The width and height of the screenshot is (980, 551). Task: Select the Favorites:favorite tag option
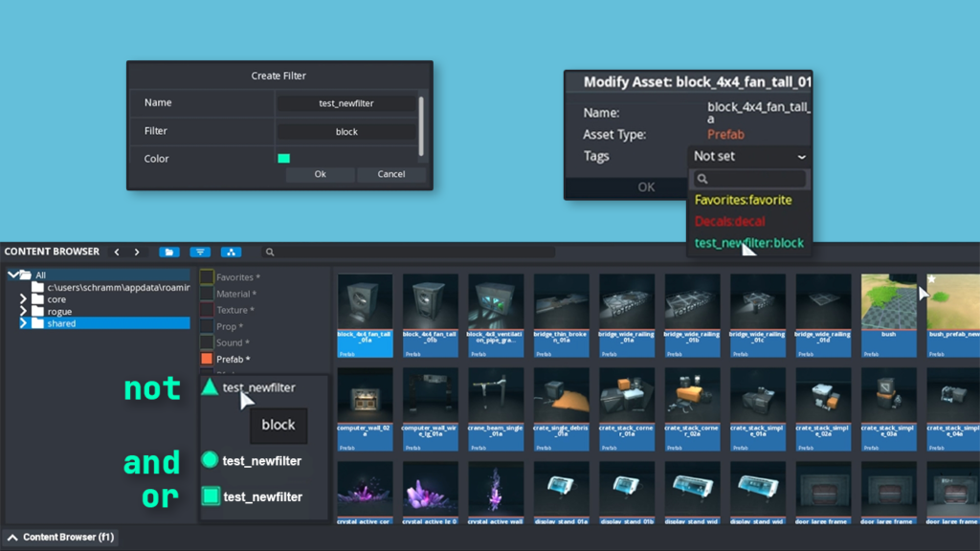click(x=743, y=200)
